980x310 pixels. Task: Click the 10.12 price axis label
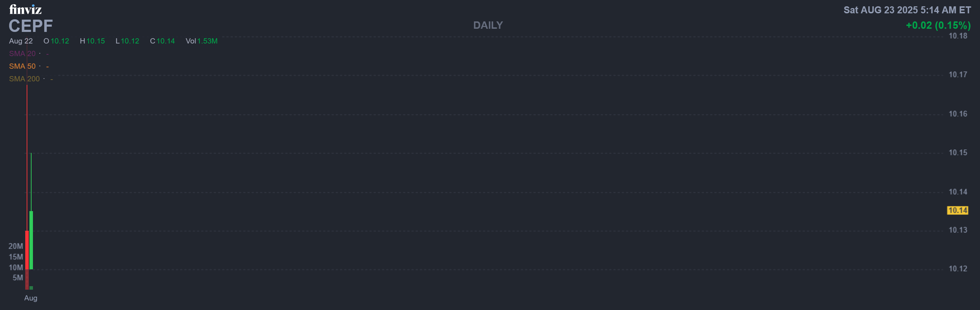(x=958, y=269)
